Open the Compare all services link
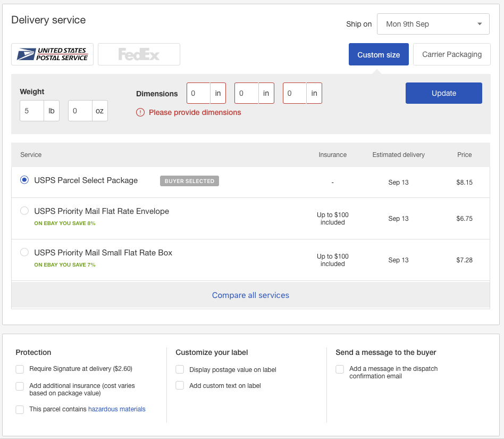 coord(250,295)
